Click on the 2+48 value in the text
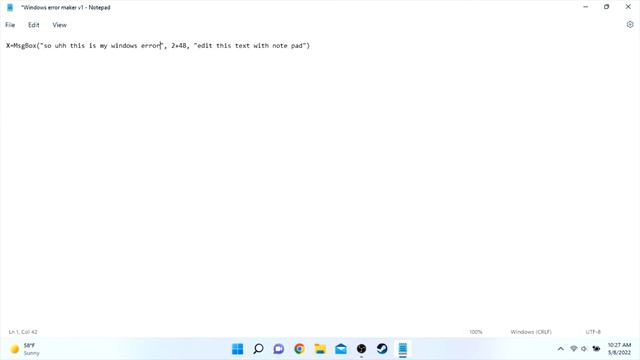Viewport: 640px width, 360px height. [180, 46]
